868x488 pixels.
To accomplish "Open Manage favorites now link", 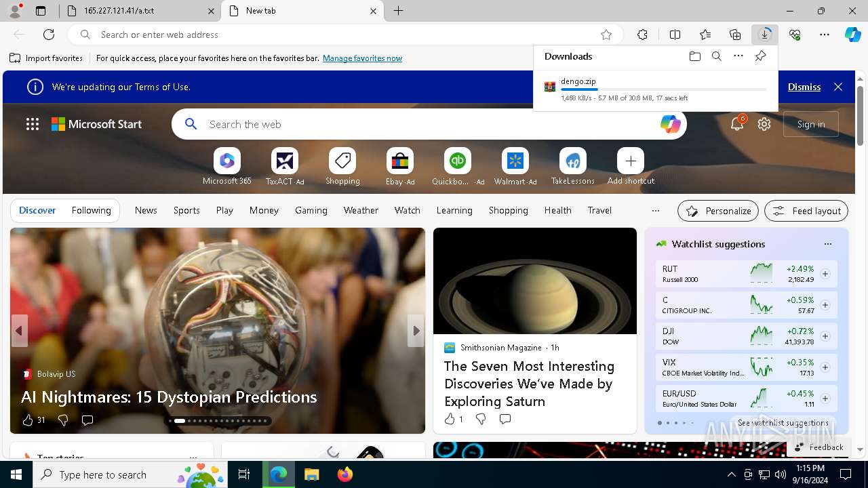I will pyautogui.click(x=362, y=58).
